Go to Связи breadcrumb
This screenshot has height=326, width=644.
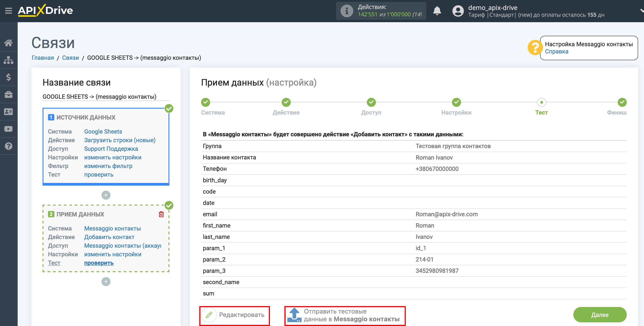(x=70, y=58)
